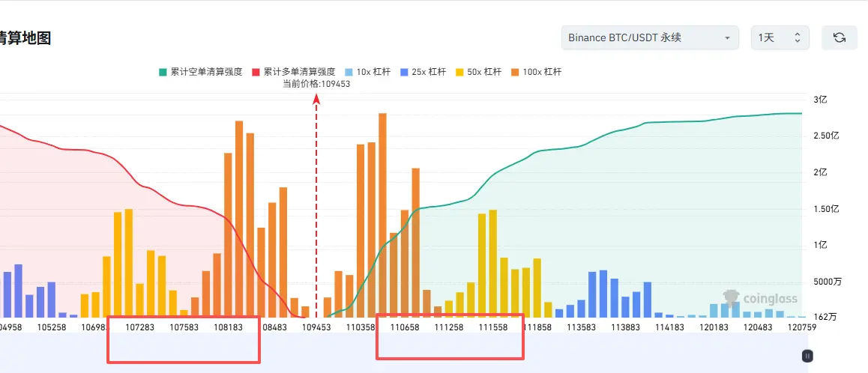Click the 111858 x-axis price label

[537, 327]
